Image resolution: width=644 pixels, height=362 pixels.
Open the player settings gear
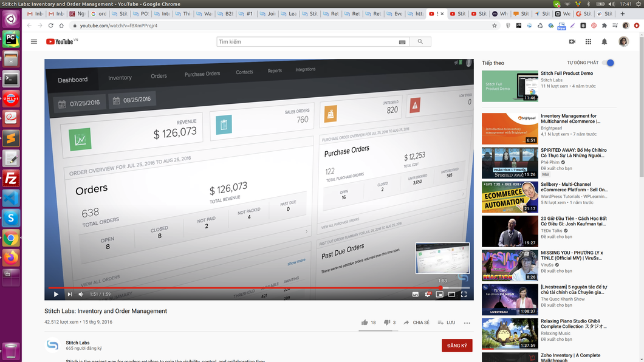pyautogui.click(x=428, y=295)
